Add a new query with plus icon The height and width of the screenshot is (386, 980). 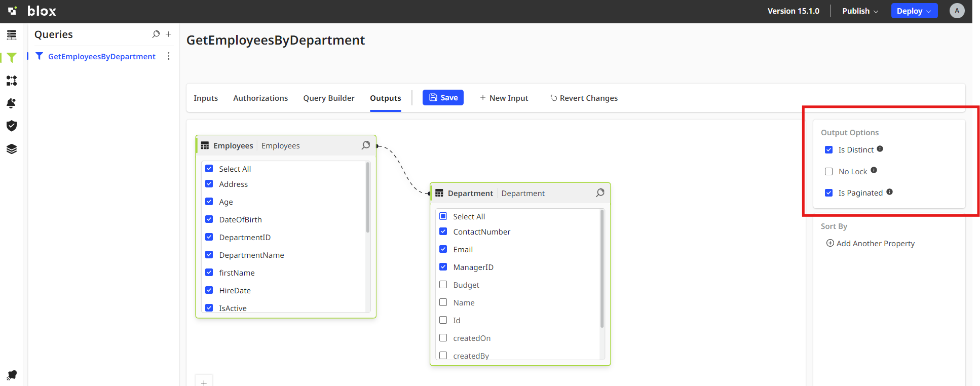tap(169, 34)
